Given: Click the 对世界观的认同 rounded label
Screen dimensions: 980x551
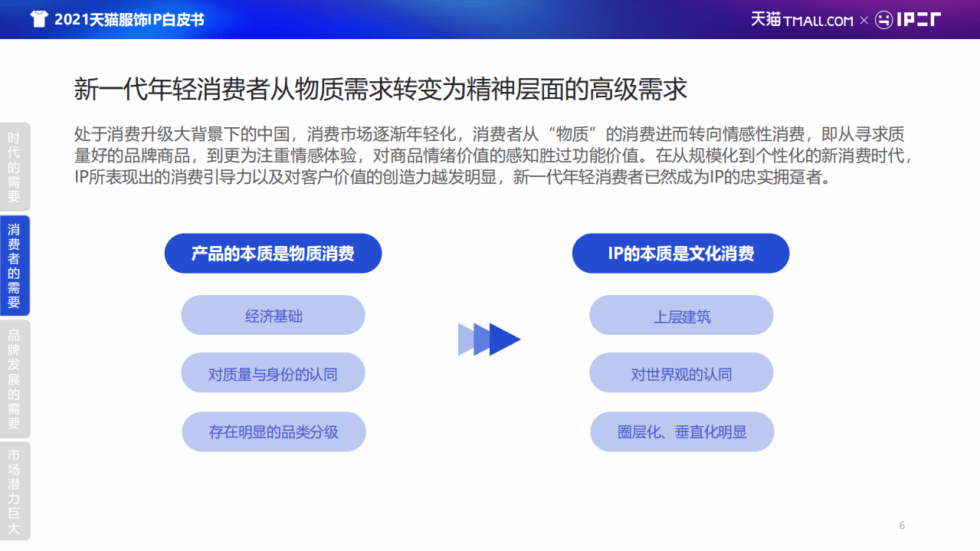Looking at the screenshot, I should coord(680,372).
